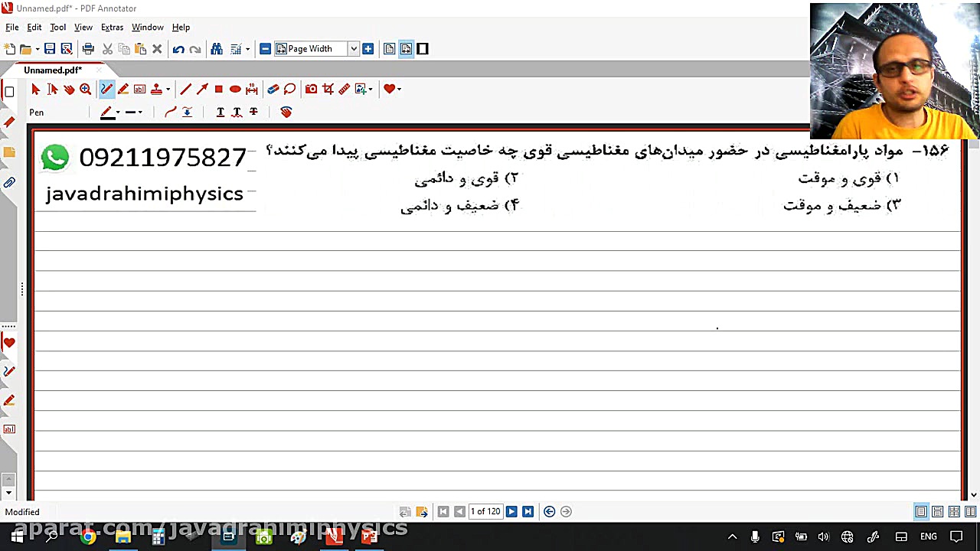Select the Unnamed.pdf document tab

click(52, 70)
